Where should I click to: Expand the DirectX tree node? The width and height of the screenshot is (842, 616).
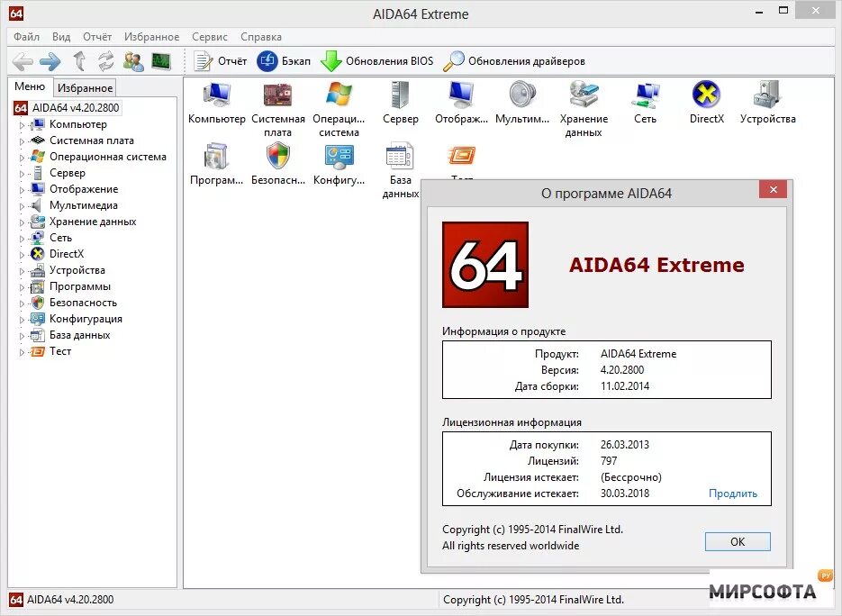[22, 255]
